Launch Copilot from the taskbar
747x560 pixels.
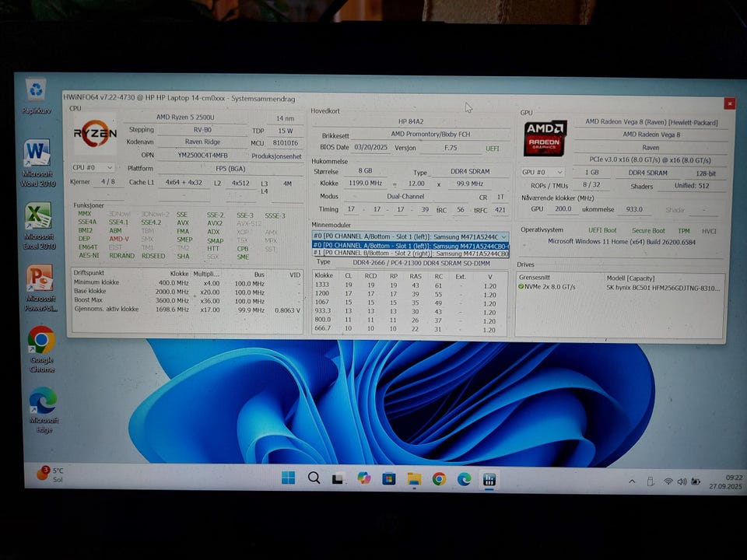tap(364, 478)
